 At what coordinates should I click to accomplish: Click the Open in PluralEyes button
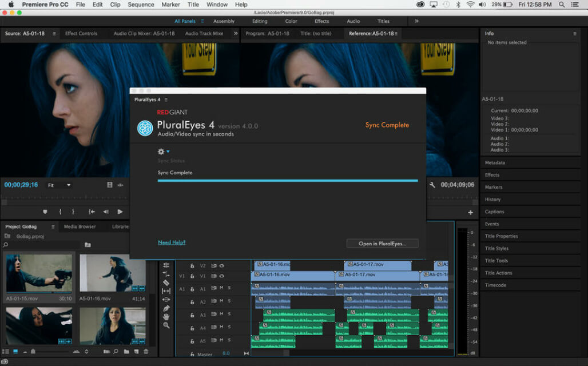click(x=382, y=244)
